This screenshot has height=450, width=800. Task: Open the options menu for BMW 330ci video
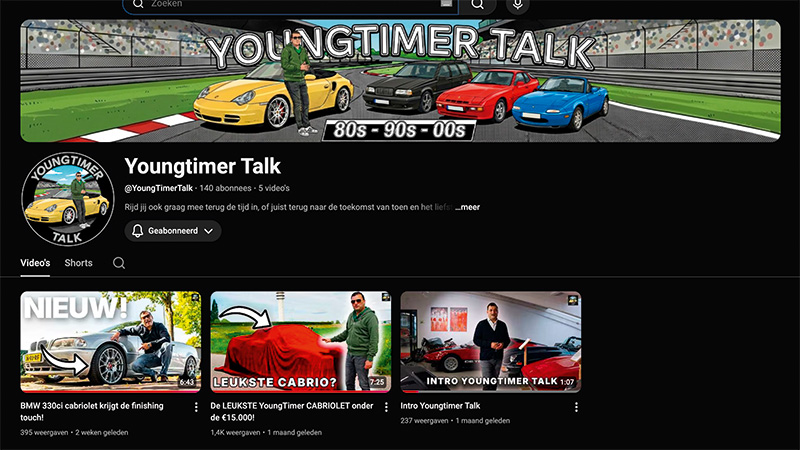(x=196, y=407)
